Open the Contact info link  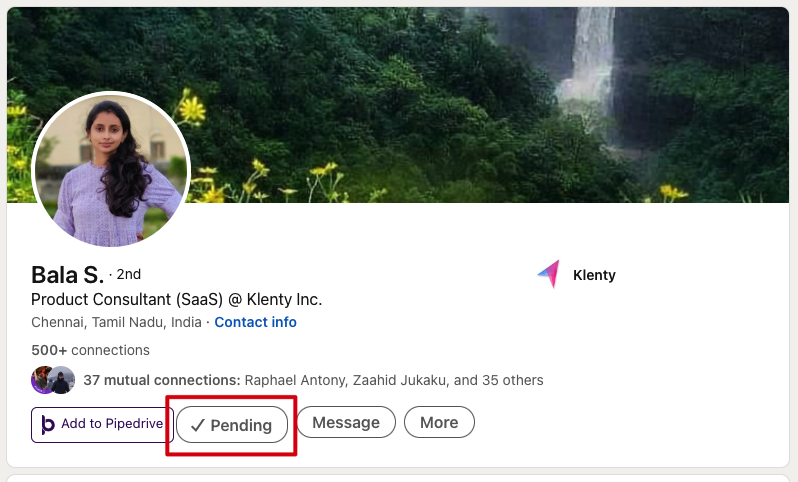255,322
